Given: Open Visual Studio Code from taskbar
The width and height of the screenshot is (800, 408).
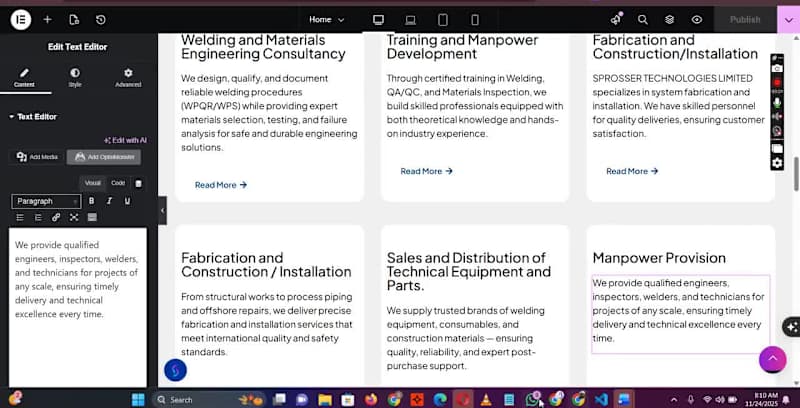Looking at the screenshot, I should pyautogui.click(x=601, y=399).
